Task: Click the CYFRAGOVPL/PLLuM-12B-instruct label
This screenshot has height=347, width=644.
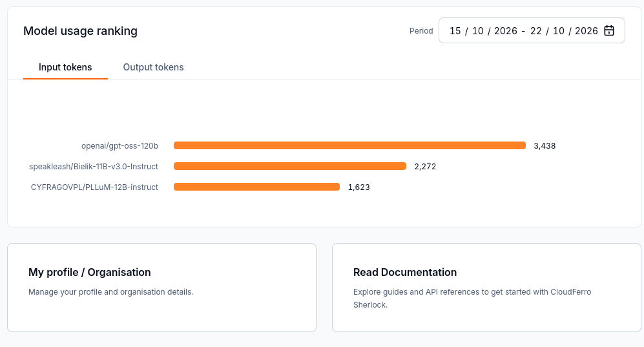Action: tap(94, 187)
